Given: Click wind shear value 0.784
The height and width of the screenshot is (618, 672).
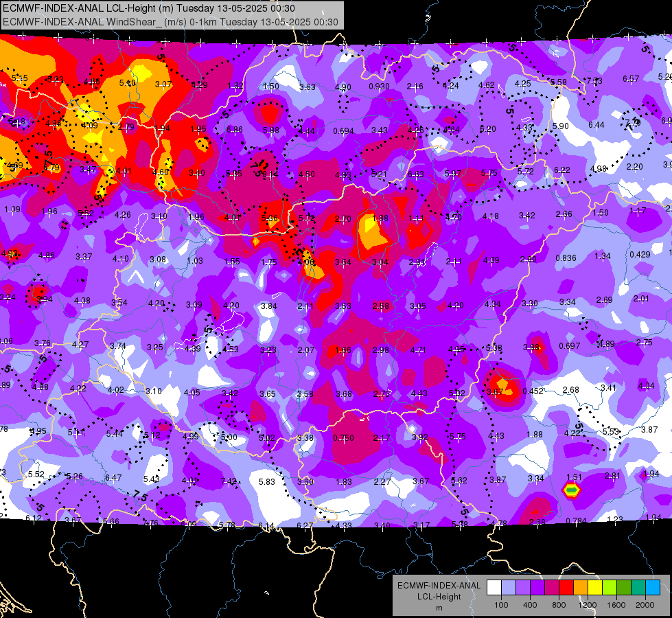Looking at the screenshot, I should tap(576, 520).
